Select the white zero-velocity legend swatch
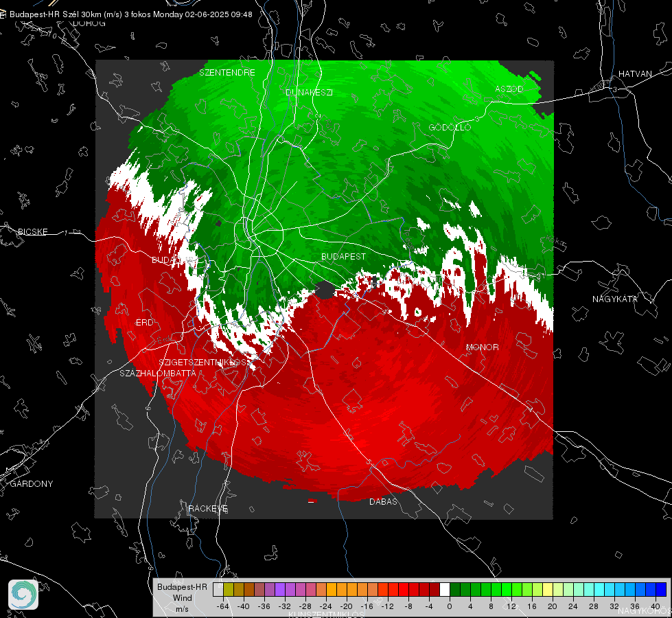The height and width of the screenshot is (618, 672). [x=445, y=590]
